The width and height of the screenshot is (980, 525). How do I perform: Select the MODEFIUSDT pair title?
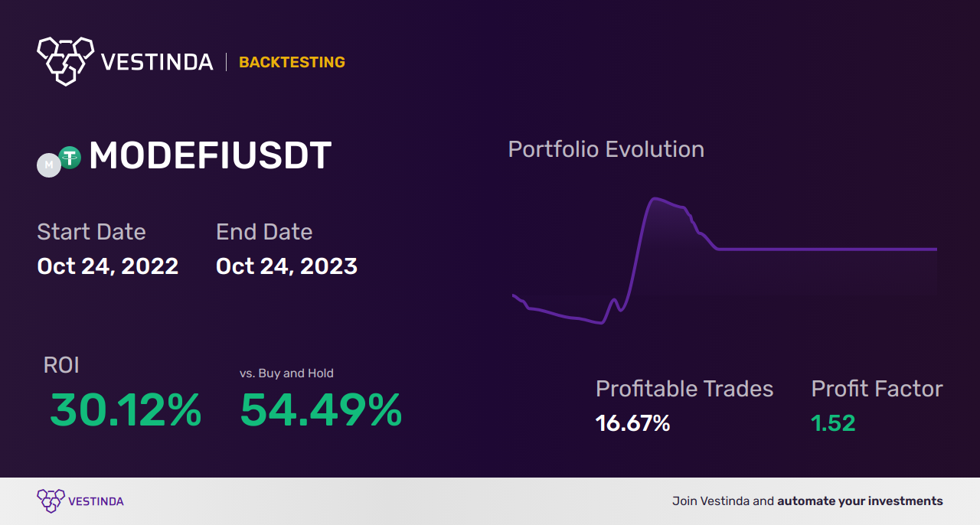coord(210,156)
